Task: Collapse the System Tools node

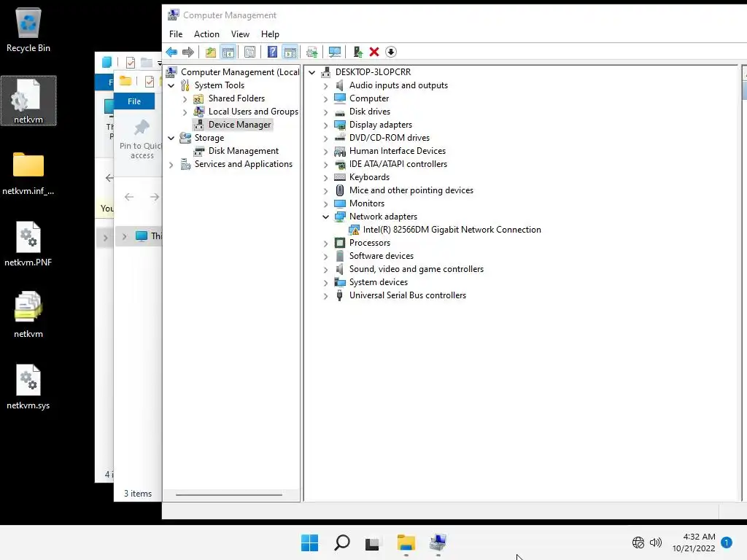Action: pos(171,86)
